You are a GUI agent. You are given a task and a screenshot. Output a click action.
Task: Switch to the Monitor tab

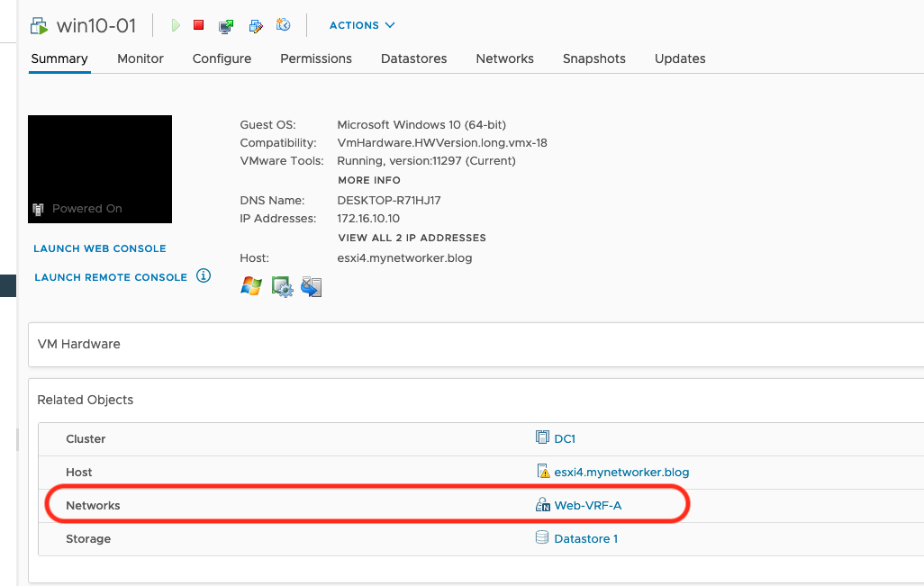tap(140, 59)
